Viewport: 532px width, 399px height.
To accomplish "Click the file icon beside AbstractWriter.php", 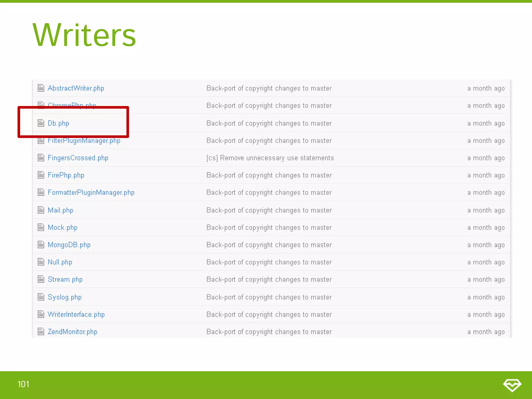I will [41, 88].
